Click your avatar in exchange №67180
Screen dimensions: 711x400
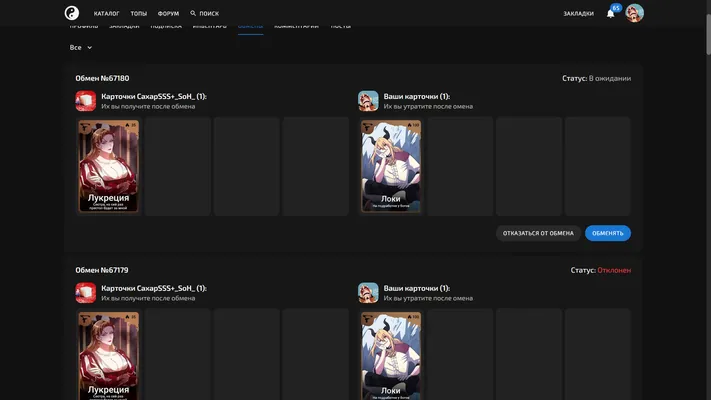pos(368,101)
